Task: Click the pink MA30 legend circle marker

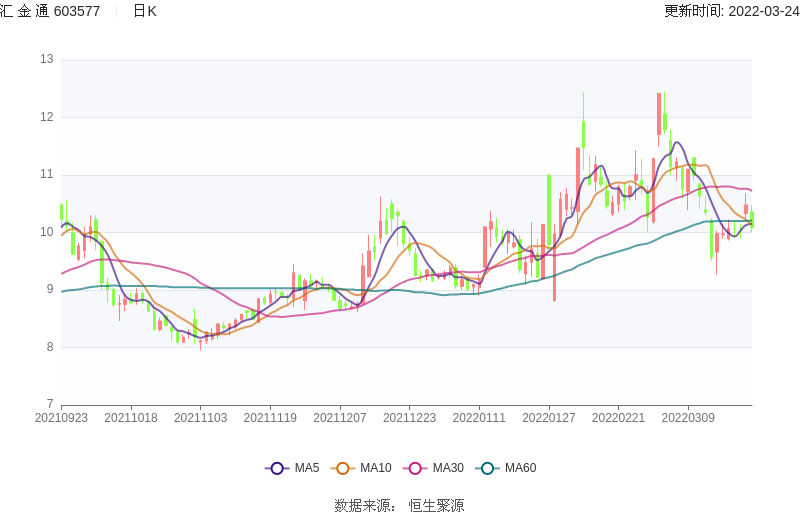Action: coord(415,468)
